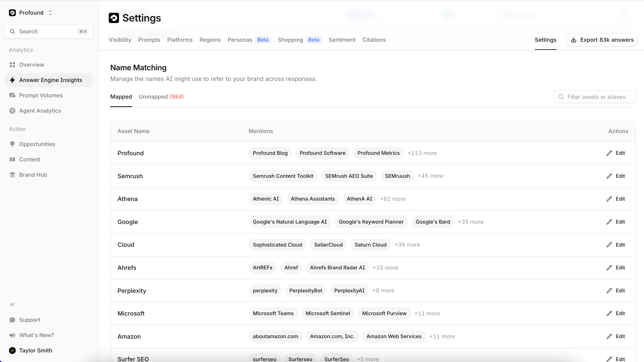Open Prompt Volumes via its chat icon
Viewport: 644px width, 362px height.
pyautogui.click(x=13, y=95)
